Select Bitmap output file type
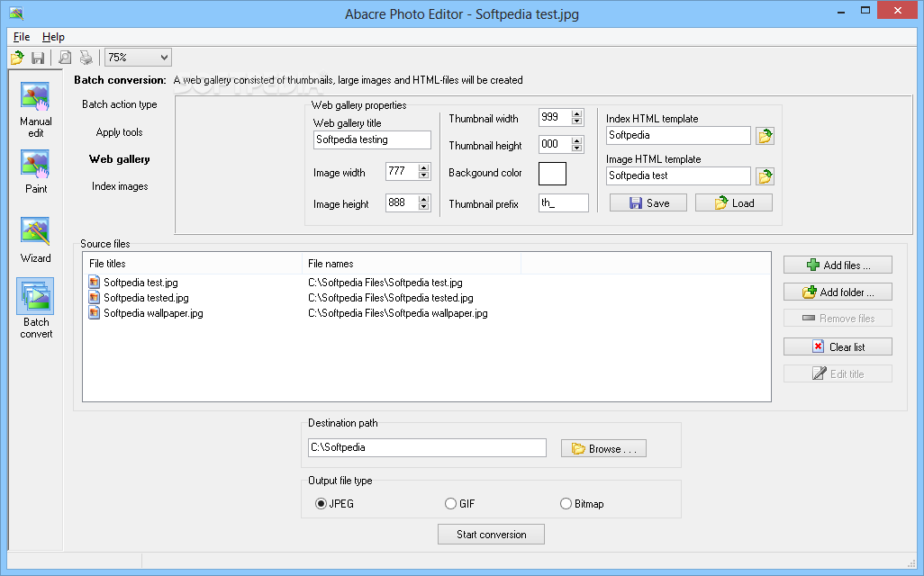Screen dimensions: 924x576 coord(566,504)
